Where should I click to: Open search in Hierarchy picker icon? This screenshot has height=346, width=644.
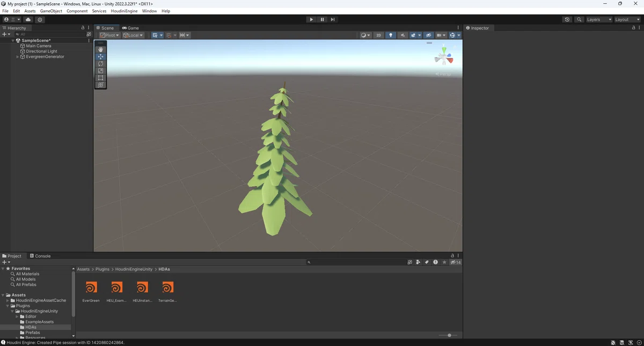click(89, 34)
